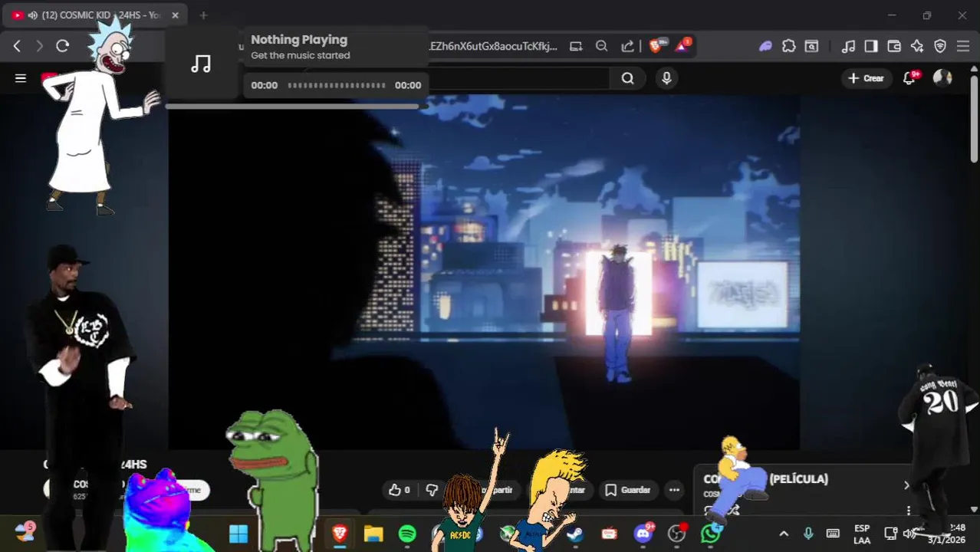Open the Brave main hamburger menu

pos(963,46)
